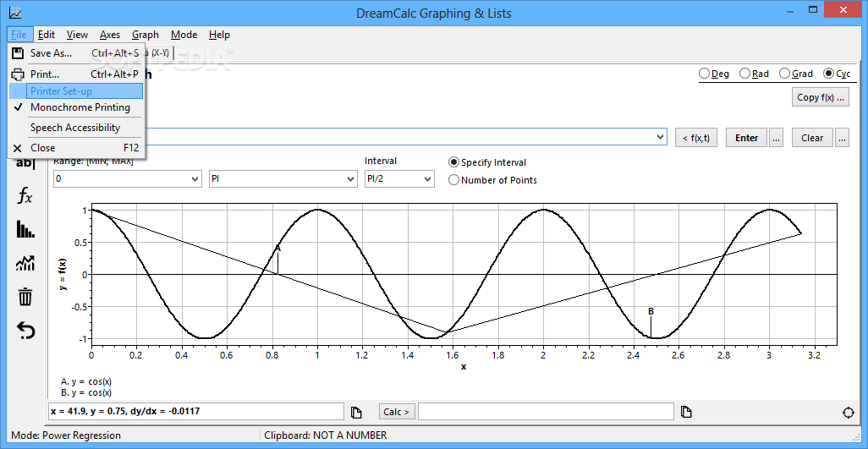Open the Edit menu
This screenshot has height=449, width=868.
coord(47,35)
